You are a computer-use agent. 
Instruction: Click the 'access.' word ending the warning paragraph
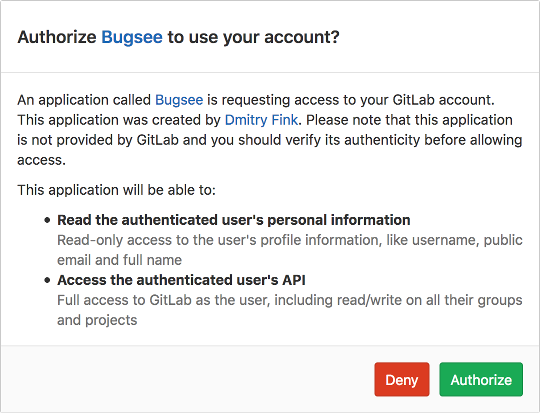(41, 160)
